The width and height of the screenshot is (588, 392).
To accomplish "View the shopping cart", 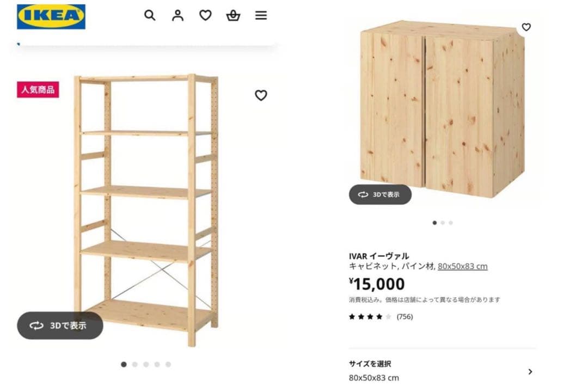I will pyautogui.click(x=233, y=16).
